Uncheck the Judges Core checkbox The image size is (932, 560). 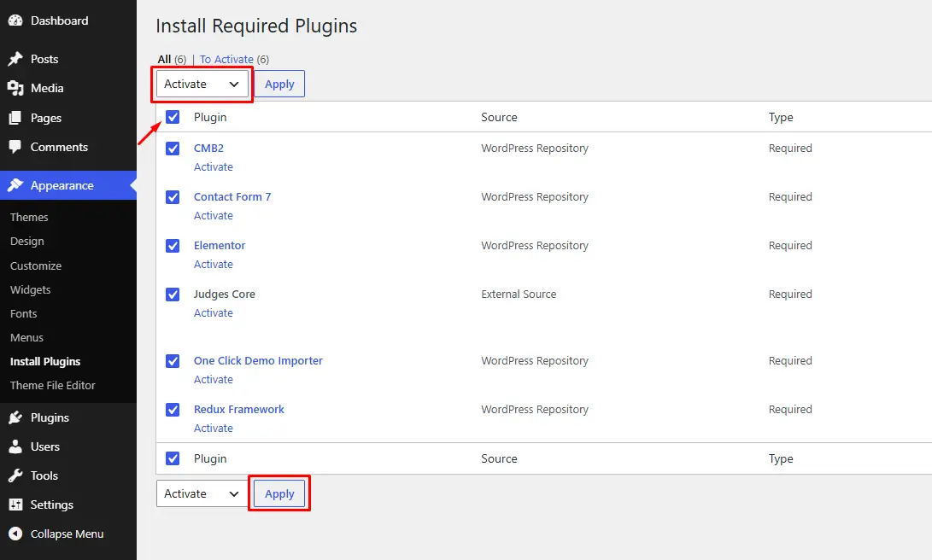(x=173, y=294)
